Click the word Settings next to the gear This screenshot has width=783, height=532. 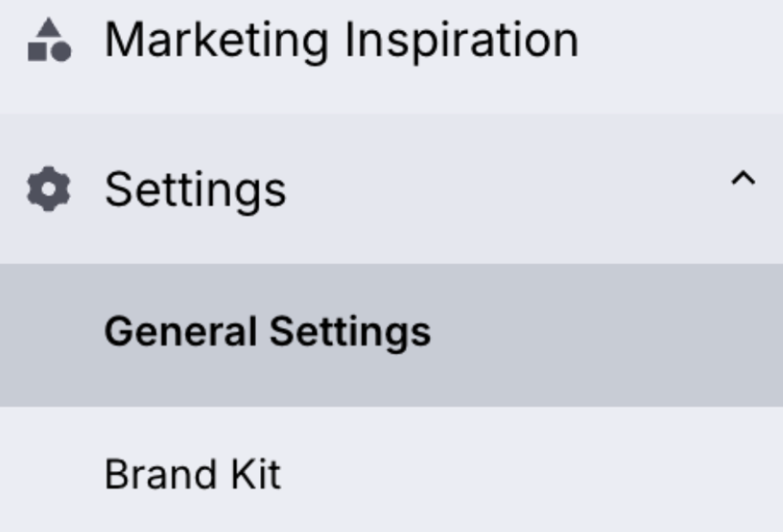click(195, 190)
